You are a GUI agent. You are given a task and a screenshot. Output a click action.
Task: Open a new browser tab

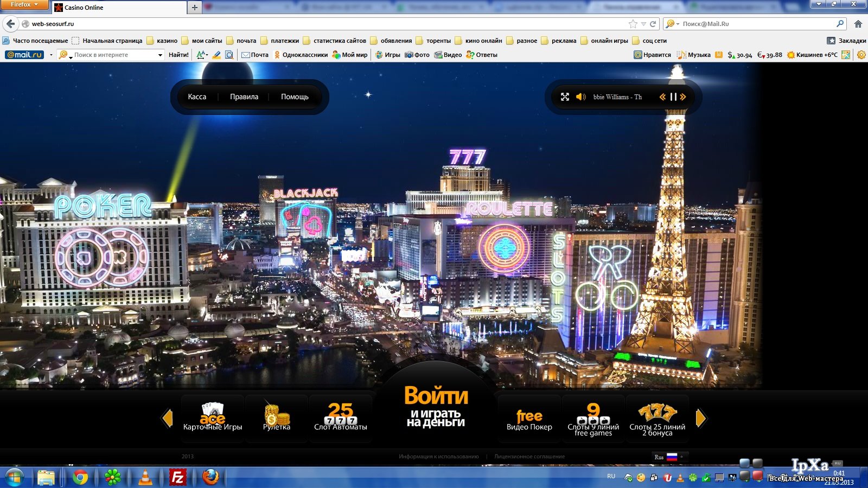[195, 8]
